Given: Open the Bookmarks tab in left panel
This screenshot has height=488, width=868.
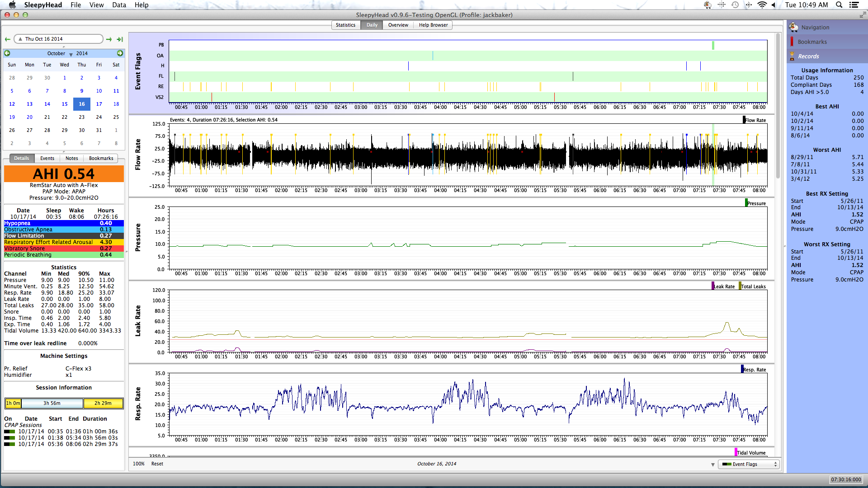Looking at the screenshot, I should click(101, 159).
